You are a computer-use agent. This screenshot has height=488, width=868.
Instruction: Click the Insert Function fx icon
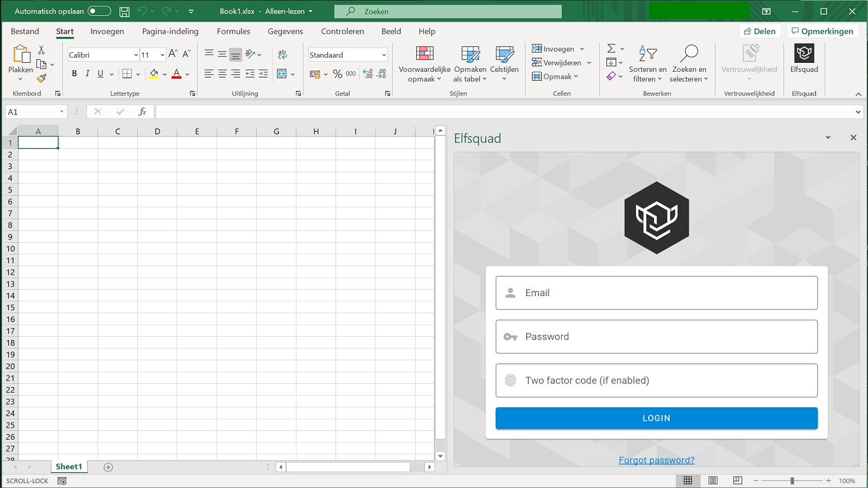pos(142,112)
